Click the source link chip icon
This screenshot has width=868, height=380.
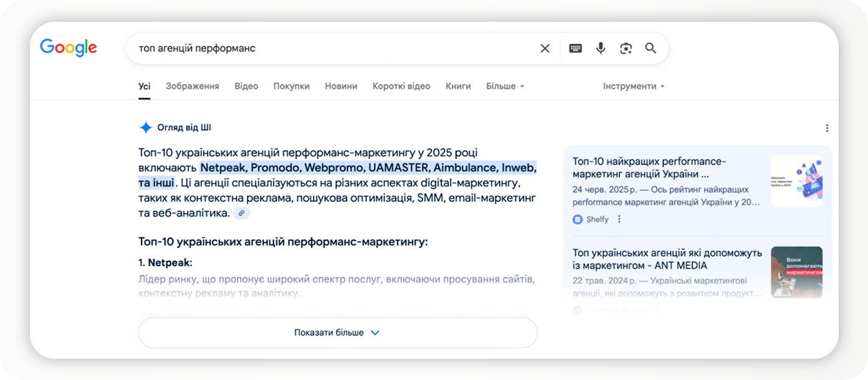(x=242, y=213)
